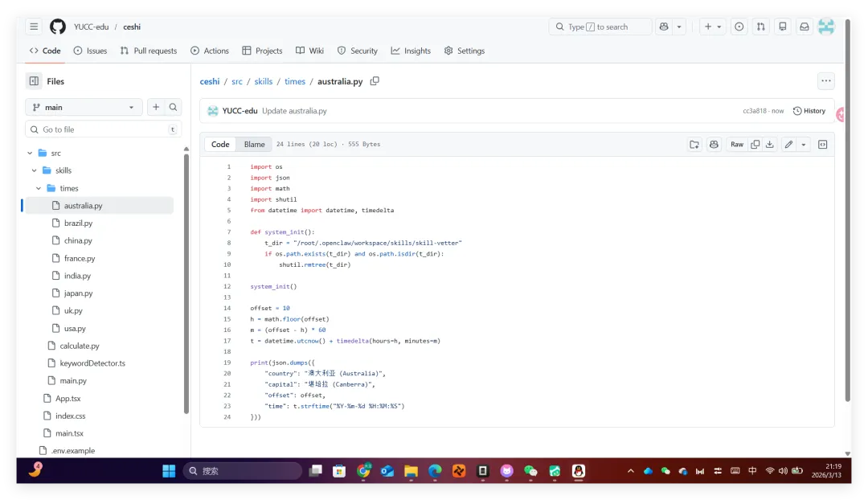Edit this file with the pencil icon

(x=789, y=145)
